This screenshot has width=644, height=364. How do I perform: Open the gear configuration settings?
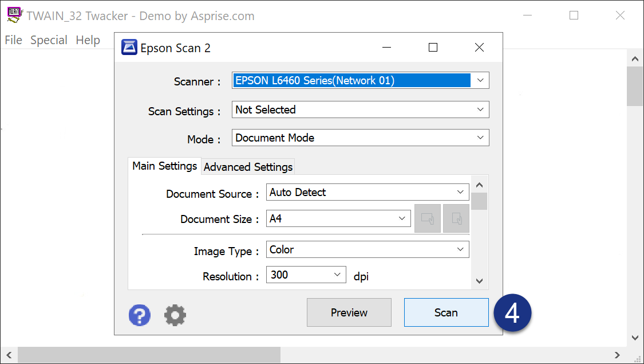175,315
